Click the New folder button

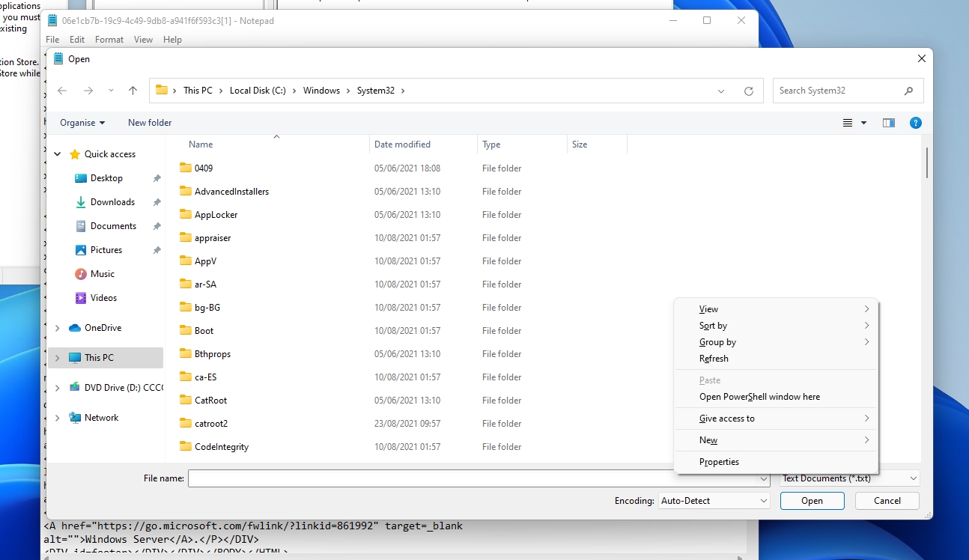(150, 123)
